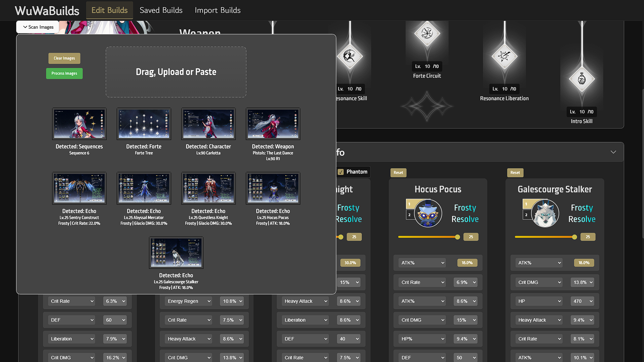Click the WuWaBuilds logo
This screenshot has width=644, height=362.
pyautogui.click(x=47, y=10)
